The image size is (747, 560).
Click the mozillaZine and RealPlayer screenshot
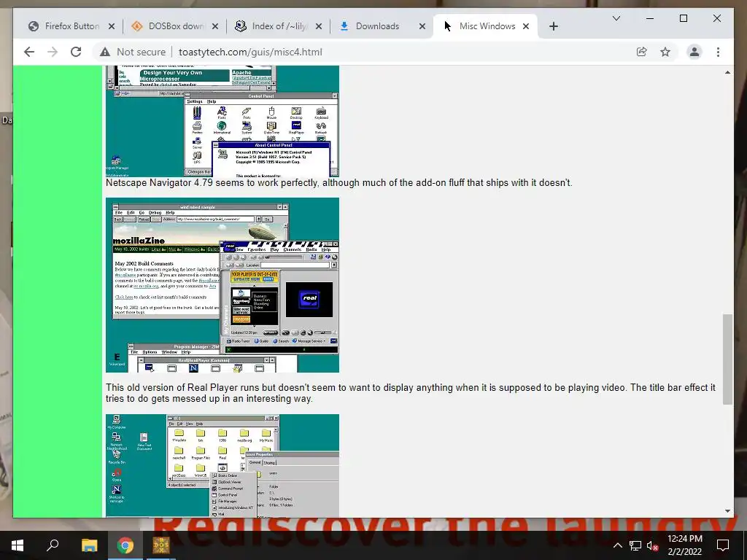click(x=222, y=285)
